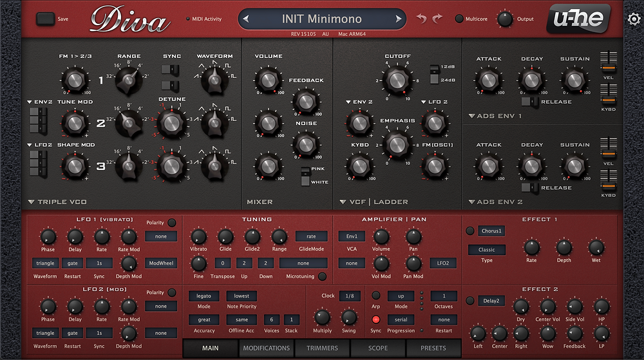Image resolution: width=644 pixels, height=360 pixels.
Task: Toggle Microtuning enable button
Action: 323,276
